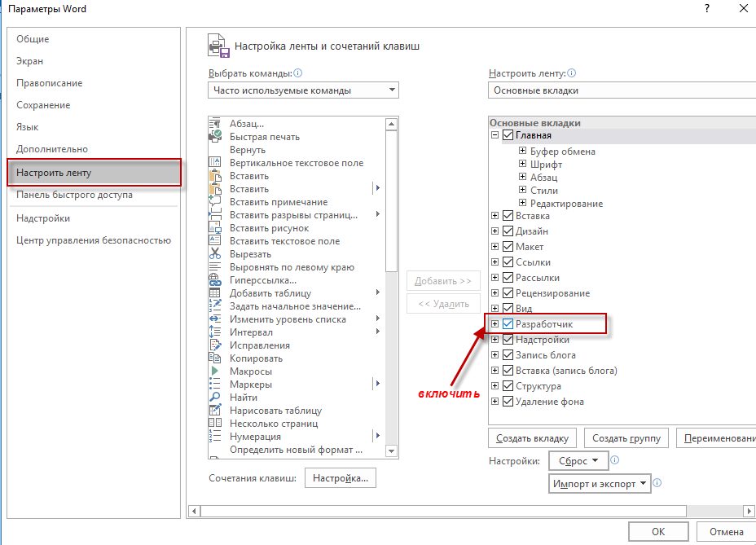This screenshot has width=756, height=545.
Task: Click the Line Spacing icon
Action: point(214,332)
